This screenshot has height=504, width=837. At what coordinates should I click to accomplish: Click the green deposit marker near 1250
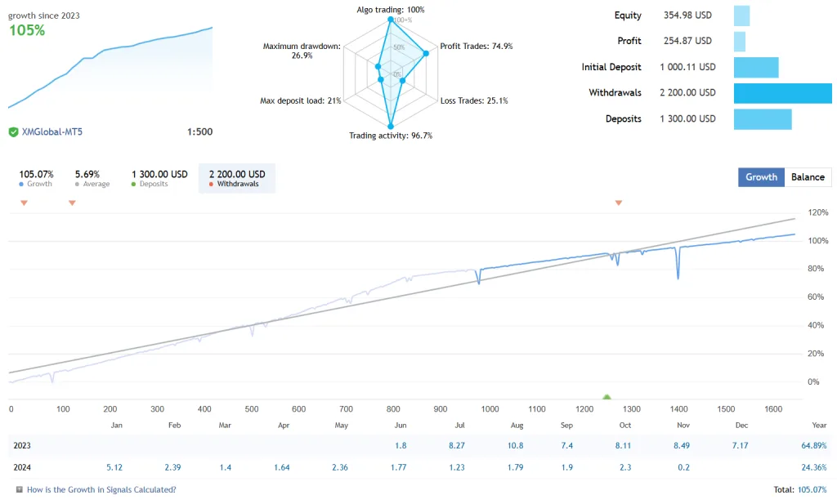pos(606,397)
